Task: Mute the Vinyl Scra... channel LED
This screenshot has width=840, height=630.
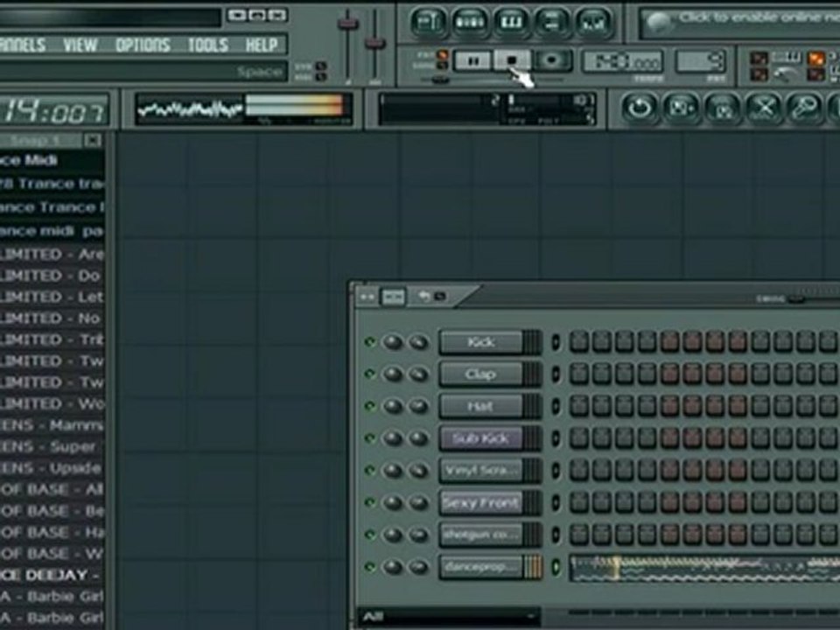Action: click(369, 471)
